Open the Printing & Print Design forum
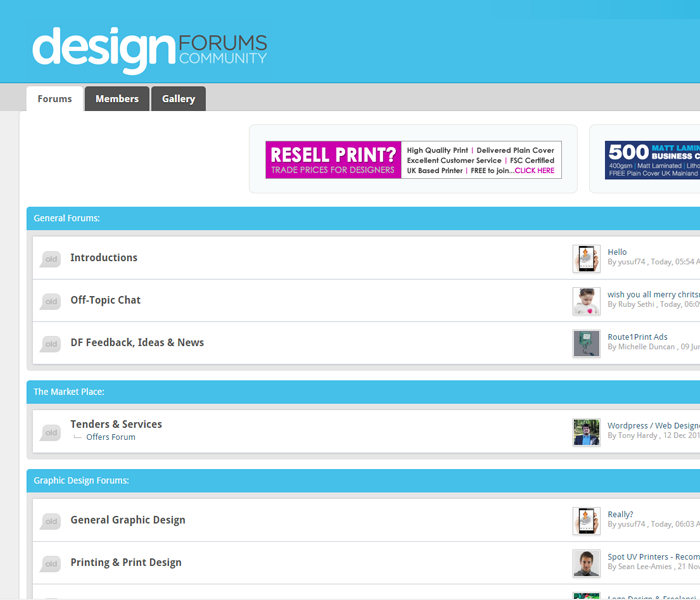This screenshot has height=600, width=700. [126, 563]
